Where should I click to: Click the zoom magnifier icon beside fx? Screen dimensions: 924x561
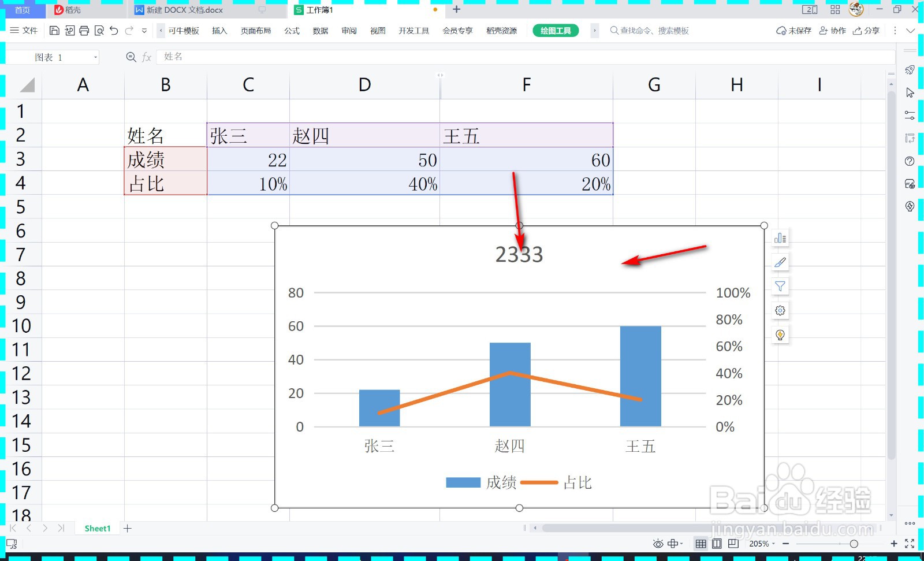[x=131, y=57]
